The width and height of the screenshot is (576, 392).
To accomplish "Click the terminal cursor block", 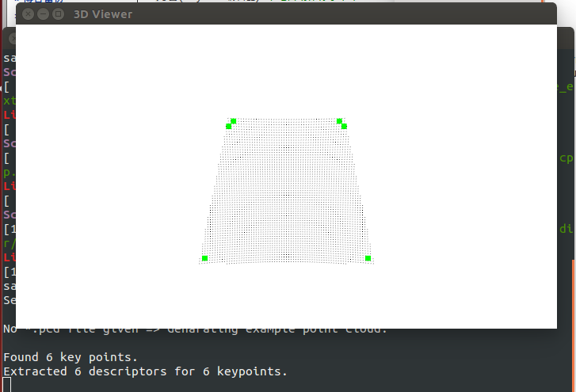I will 6,386.
